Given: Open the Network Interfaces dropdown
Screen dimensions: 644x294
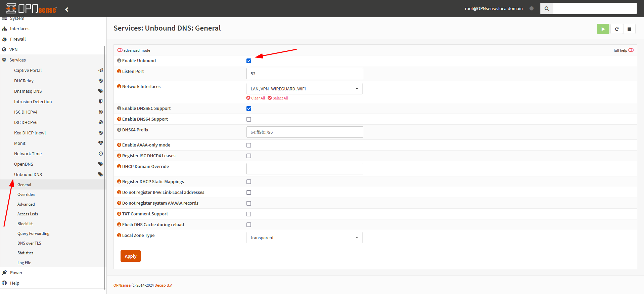Looking at the screenshot, I should 304,89.
